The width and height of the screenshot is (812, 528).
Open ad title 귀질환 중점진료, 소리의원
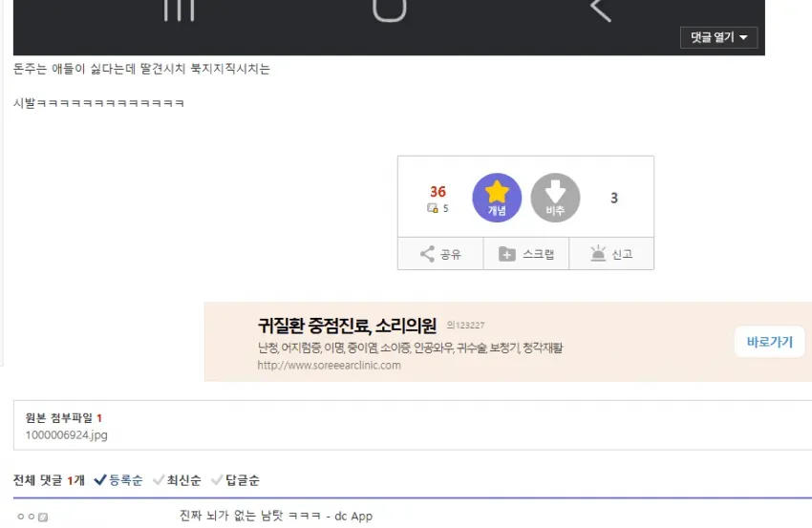pos(347,326)
